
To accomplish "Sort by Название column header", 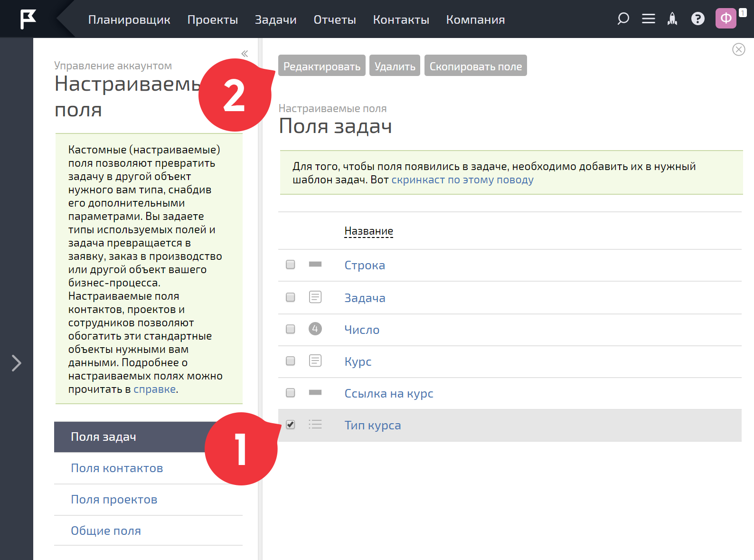I will tap(369, 231).
